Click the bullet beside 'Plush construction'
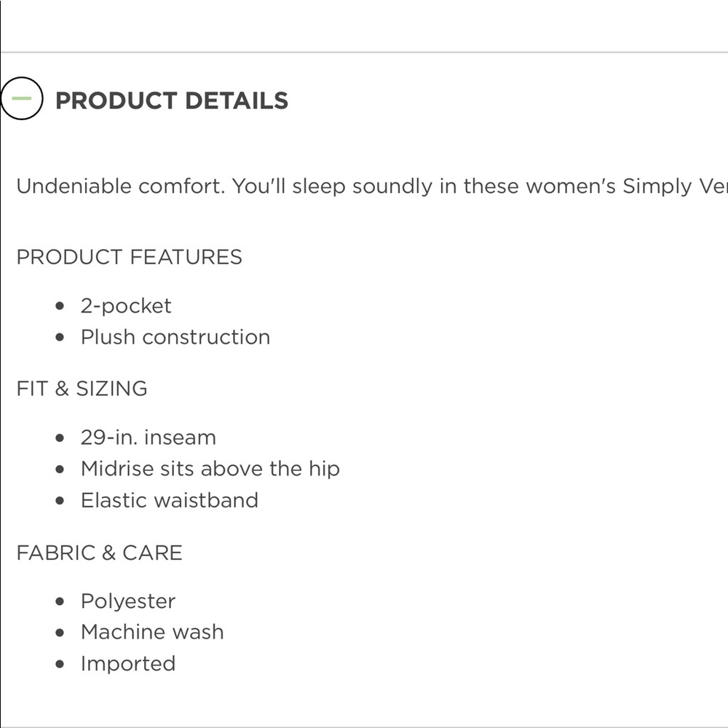The height and width of the screenshot is (728, 728). tap(60, 338)
